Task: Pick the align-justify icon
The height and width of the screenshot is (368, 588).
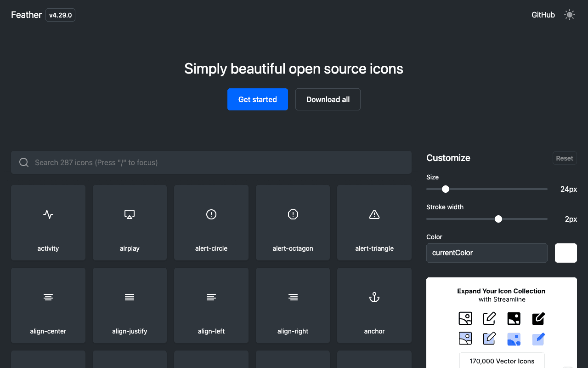Action: 130,305
